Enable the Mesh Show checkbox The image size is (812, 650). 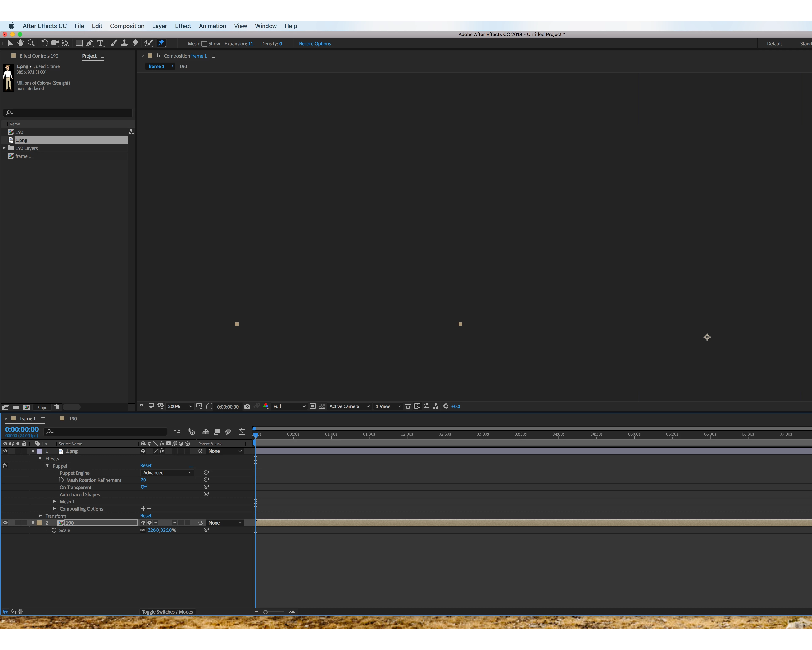click(x=204, y=44)
